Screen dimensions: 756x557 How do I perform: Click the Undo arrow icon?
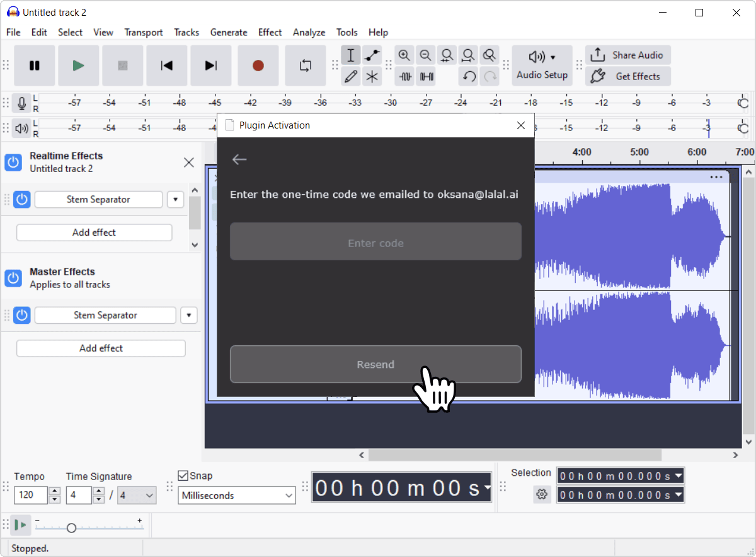pos(468,77)
